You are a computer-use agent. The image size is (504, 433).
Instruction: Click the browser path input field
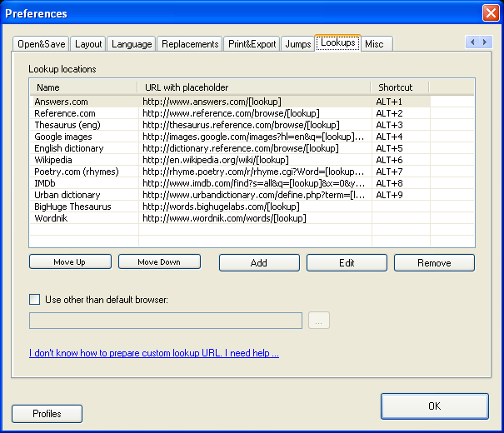click(166, 321)
